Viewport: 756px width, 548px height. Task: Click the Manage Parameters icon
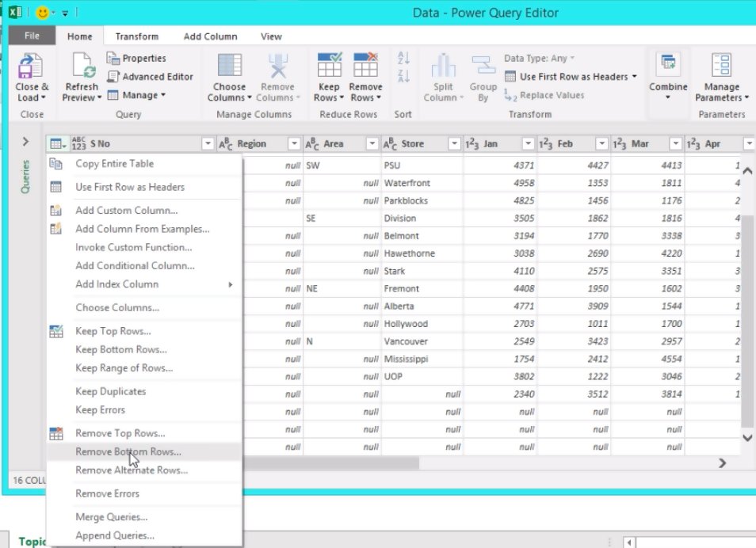(722, 65)
